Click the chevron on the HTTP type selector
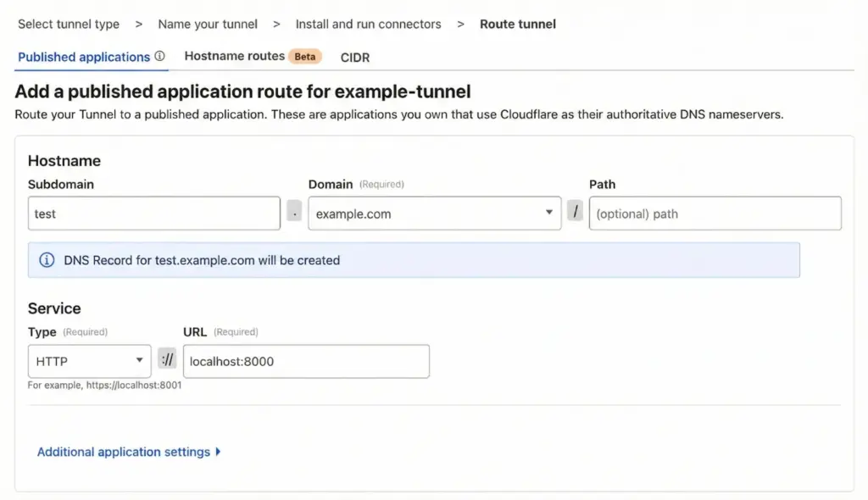 pos(141,361)
